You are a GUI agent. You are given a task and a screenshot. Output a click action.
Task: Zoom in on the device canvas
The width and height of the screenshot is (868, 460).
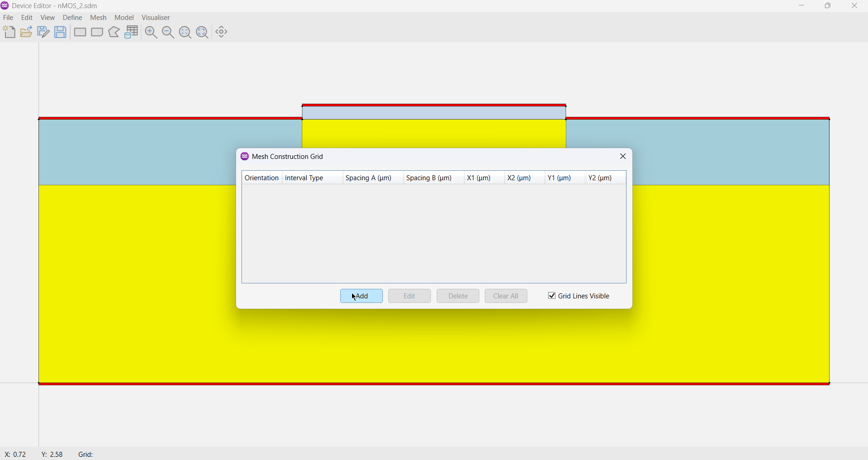click(x=151, y=32)
